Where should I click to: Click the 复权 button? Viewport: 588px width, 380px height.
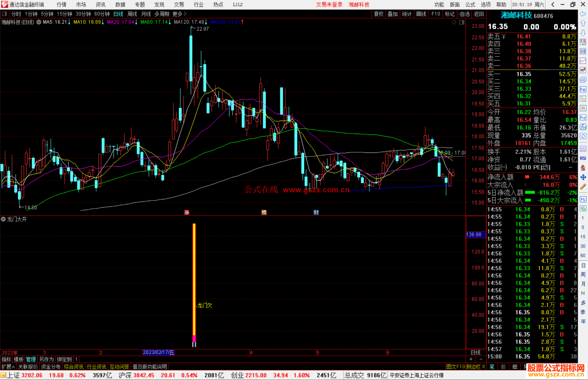coord(378,14)
